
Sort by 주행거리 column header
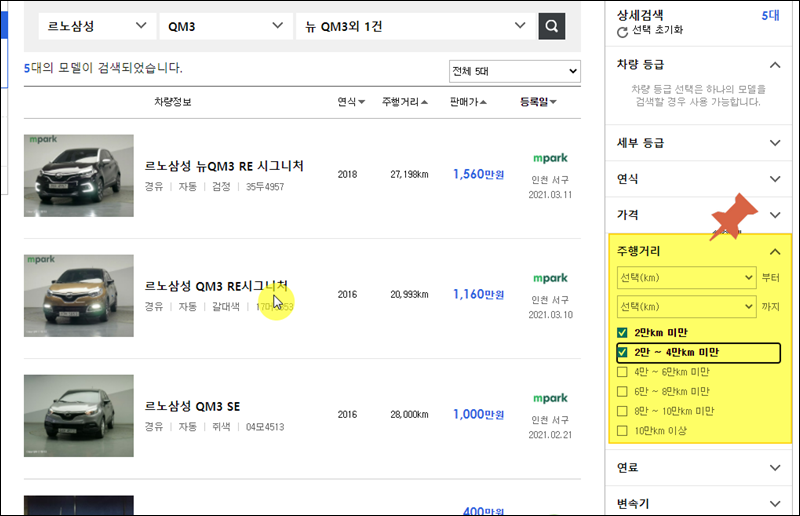tap(405, 102)
